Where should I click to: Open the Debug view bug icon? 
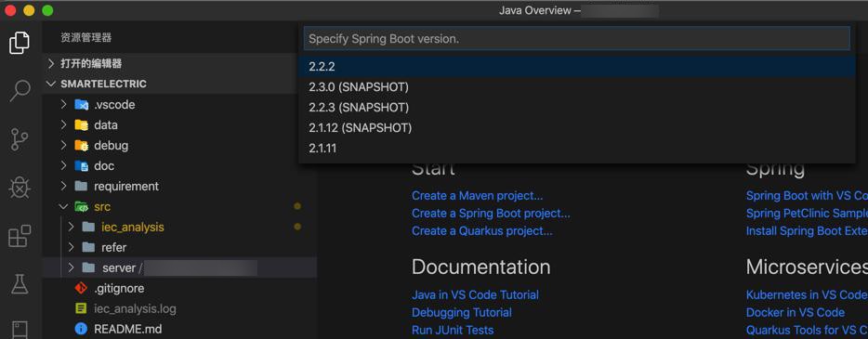20,188
